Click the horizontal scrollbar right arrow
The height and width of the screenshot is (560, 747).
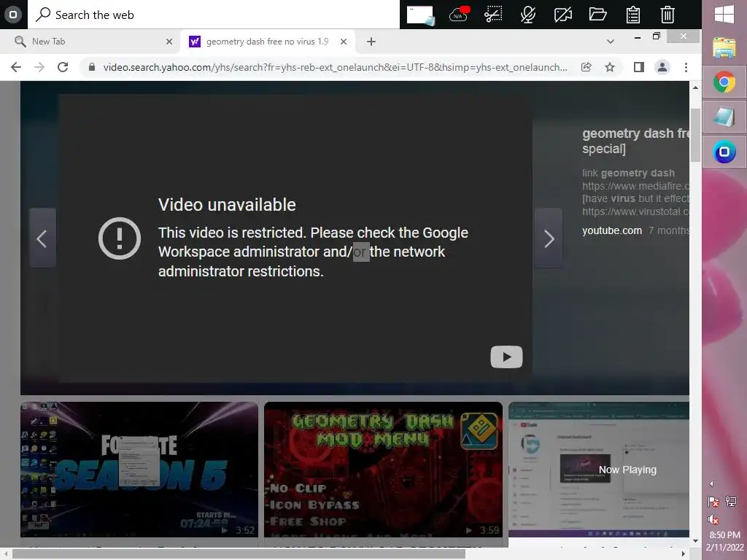(x=684, y=554)
